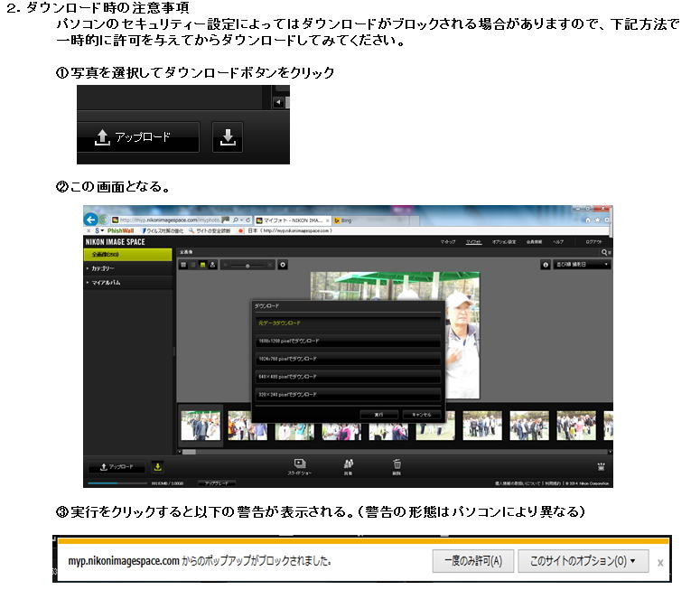
Task: Click the small left-arrow collapse icon
Action: pyautogui.click(x=278, y=102)
